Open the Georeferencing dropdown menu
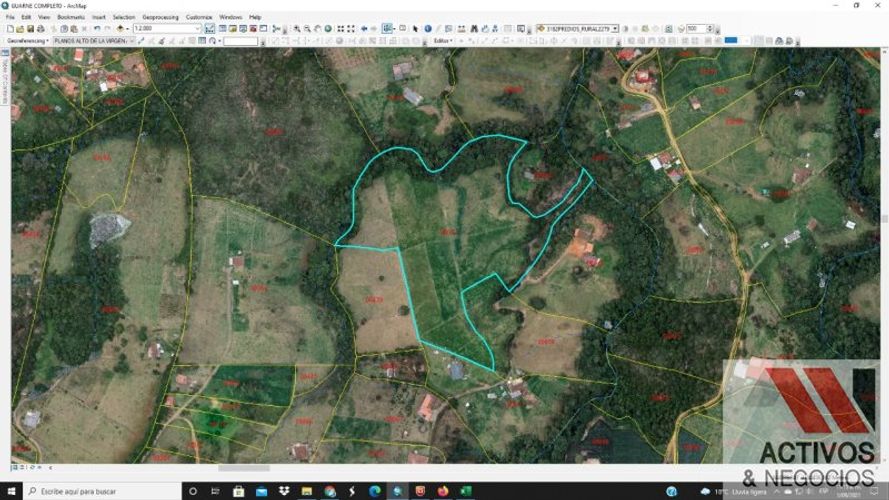Viewport: 889px width, 500px height. pyautogui.click(x=28, y=41)
